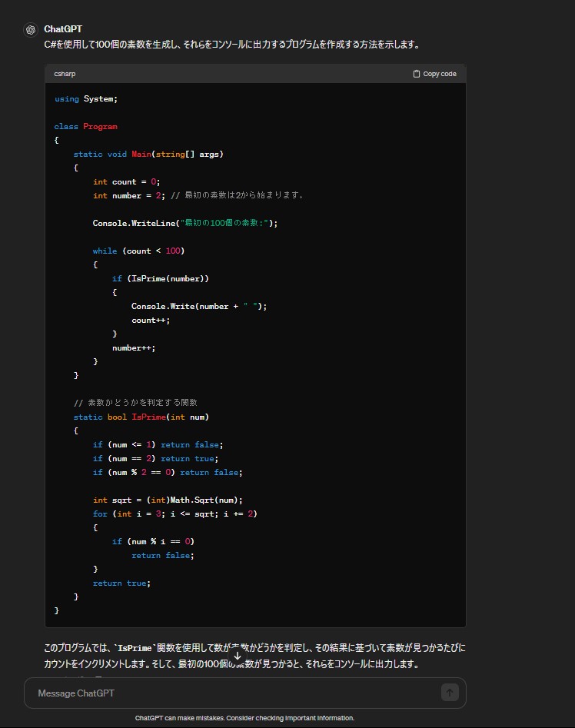Image resolution: width=575 pixels, height=728 pixels.
Task: Focus the Message ChatGPT input field
Action: 231,693
